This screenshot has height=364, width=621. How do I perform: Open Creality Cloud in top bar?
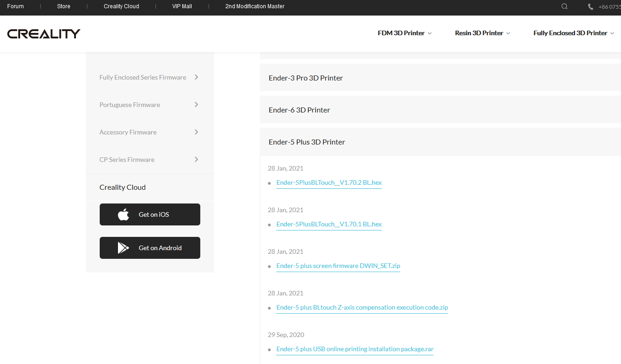[121, 6]
